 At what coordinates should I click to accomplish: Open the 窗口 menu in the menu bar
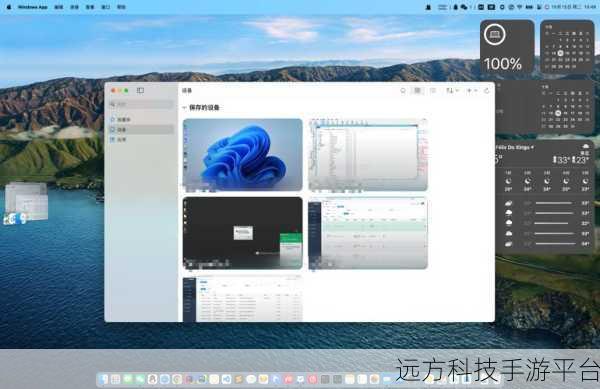(x=105, y=7)
